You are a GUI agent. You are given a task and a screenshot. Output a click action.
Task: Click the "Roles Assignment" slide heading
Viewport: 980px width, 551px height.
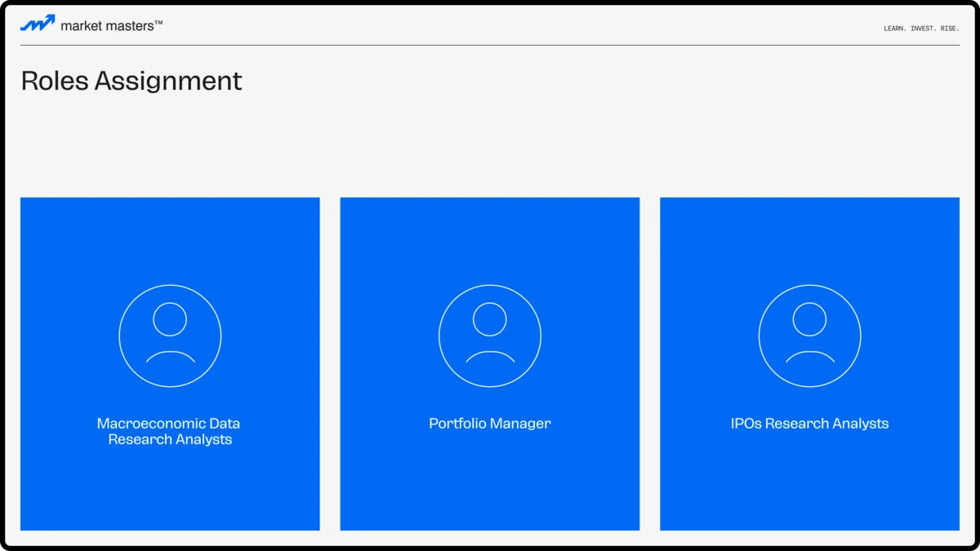click(131, 81)
